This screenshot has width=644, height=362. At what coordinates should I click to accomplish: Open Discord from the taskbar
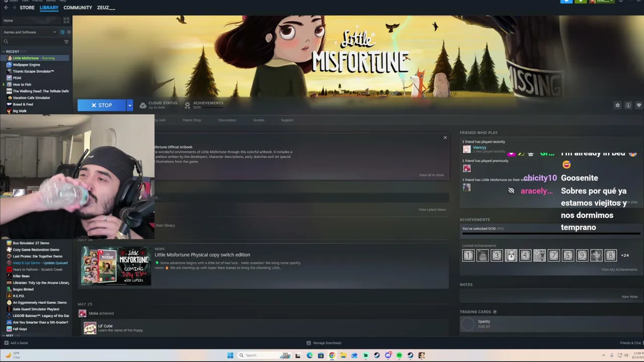[x=388, y=355]
